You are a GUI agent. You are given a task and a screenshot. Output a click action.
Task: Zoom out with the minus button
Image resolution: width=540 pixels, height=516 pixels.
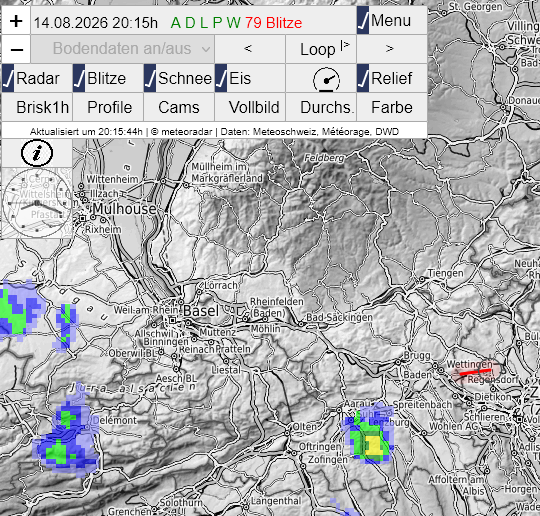(16, 49)
